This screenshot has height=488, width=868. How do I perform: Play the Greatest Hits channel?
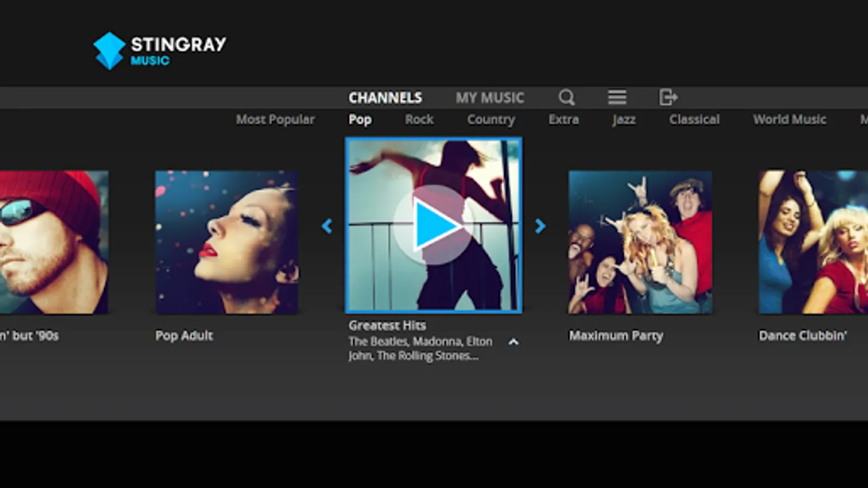tap(434, 225)
